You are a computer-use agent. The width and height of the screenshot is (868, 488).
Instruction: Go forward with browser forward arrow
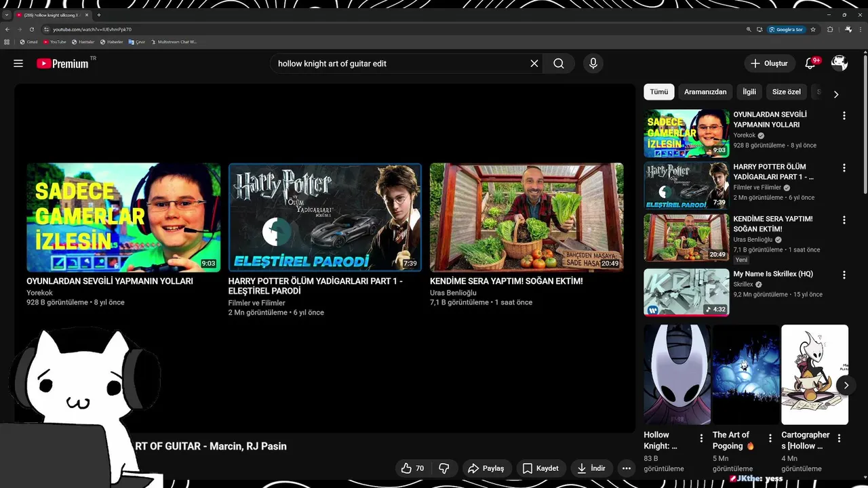point(19,29)
